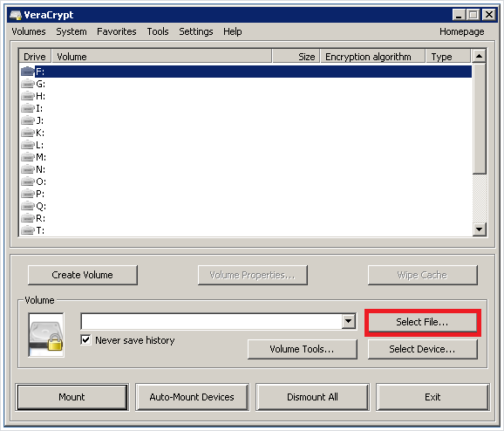Click the K: drive icon

coord(28,133)
